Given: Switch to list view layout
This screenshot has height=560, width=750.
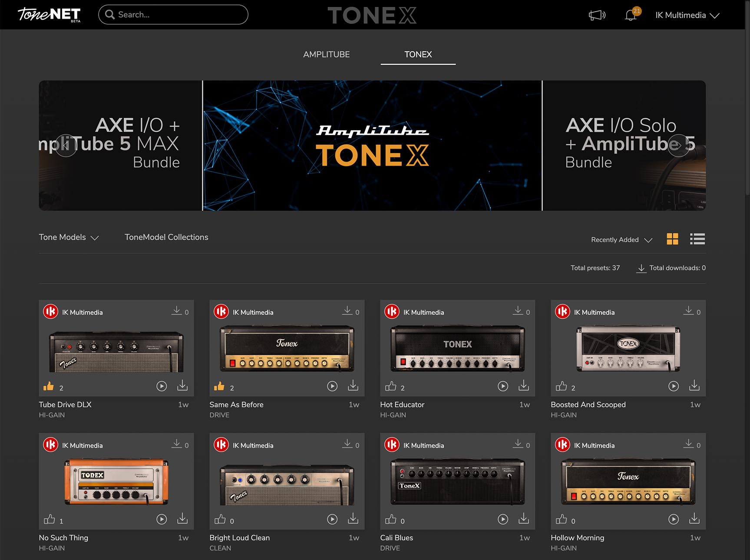Looking at the screenshot, I should click(697, 239).
